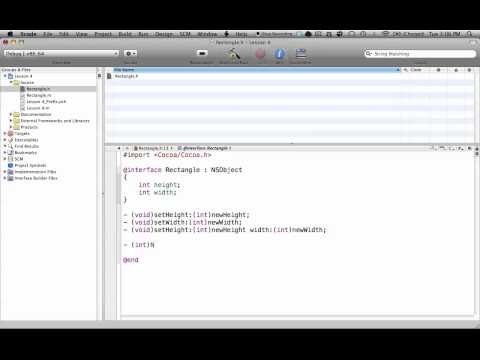Viewport: 480px width, 360px height.
Task: Collapse the Source folder group
Action: (11, 82)
